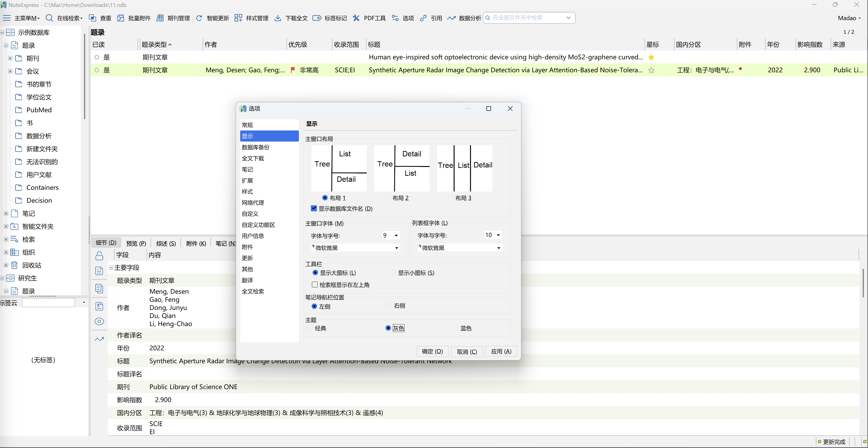
Task: Open 数据分析 chart icon in toolbar
Action: tap(451, 18)
